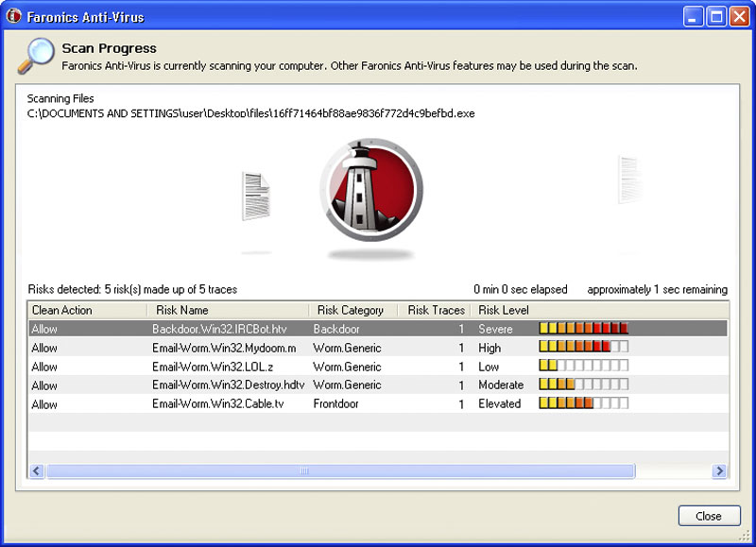Click the High risk level bar
756x547 pixels.
coord(584,346)
